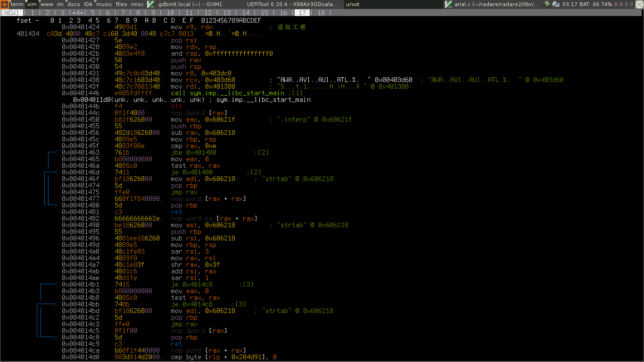
Task: Select radare2 tab 18
Action: (x=321, y=13)
